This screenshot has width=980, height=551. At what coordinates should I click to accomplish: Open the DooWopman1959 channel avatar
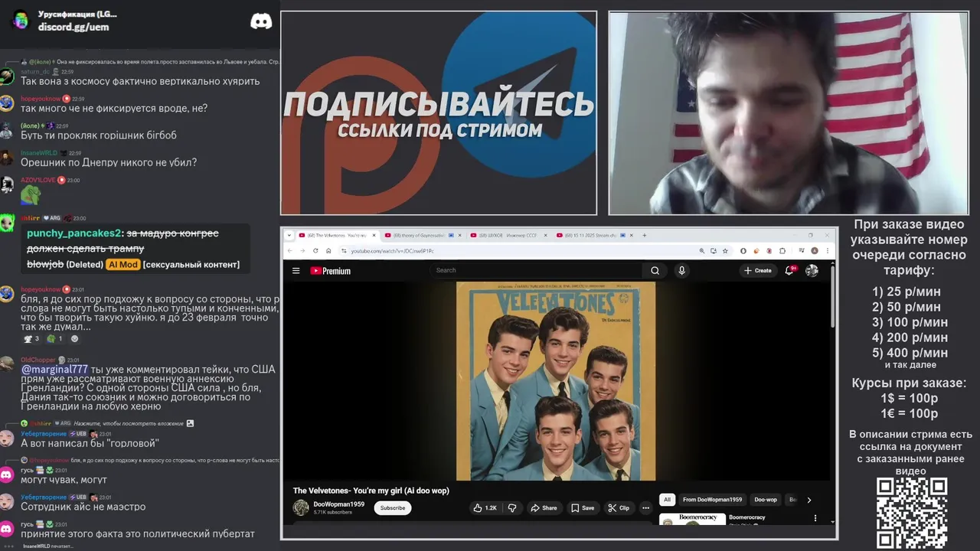click(x=301, y=507)
